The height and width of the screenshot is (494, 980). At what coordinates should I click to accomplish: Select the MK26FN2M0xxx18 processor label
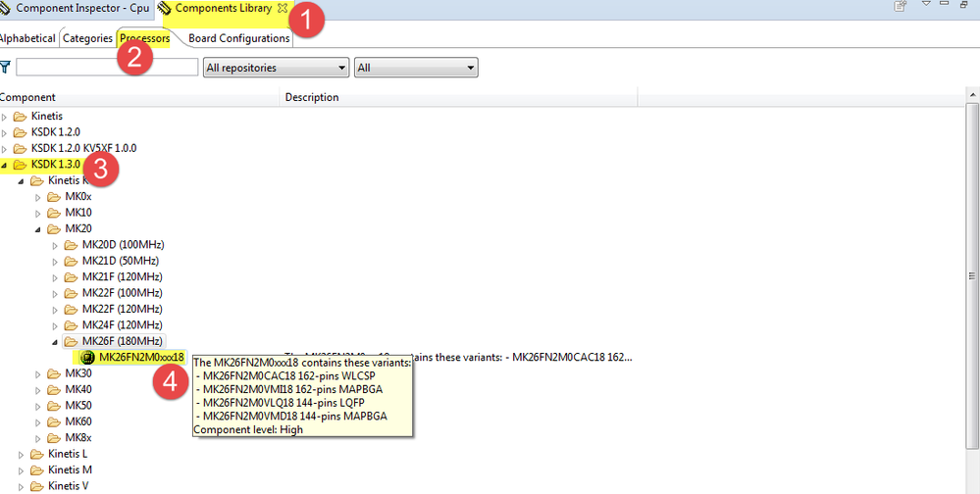pos(142,357)
